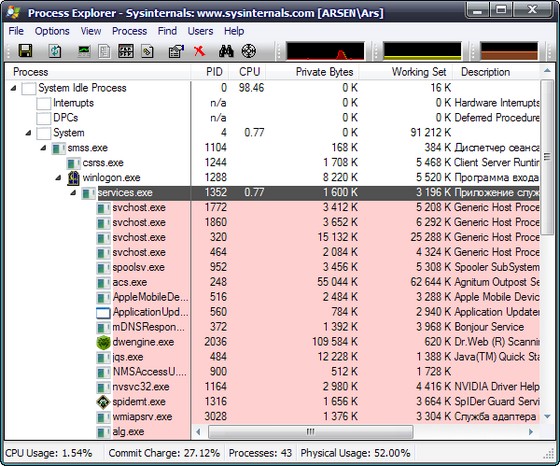Click the Refresh Now toolbar icon

(x=55, y=51)
